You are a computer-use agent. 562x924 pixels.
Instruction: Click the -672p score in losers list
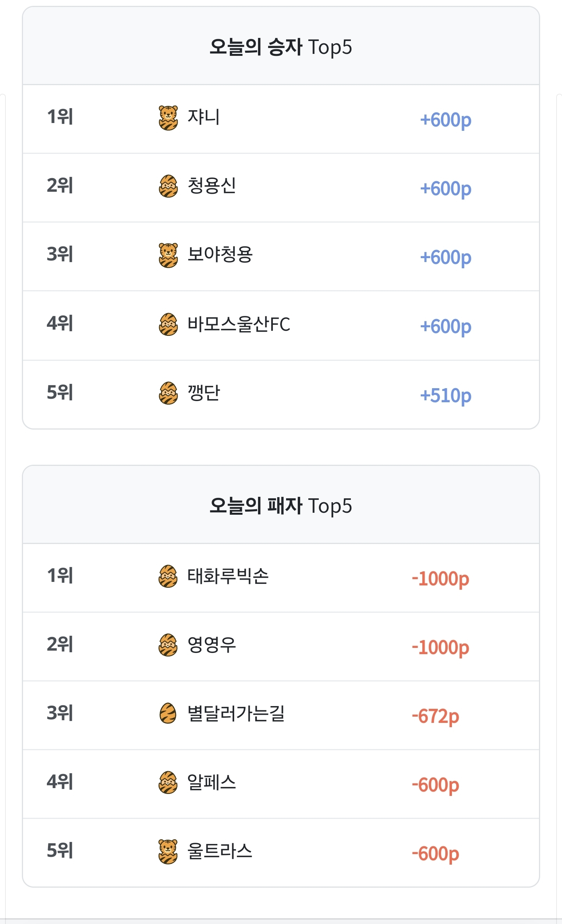tap(435, 716)
